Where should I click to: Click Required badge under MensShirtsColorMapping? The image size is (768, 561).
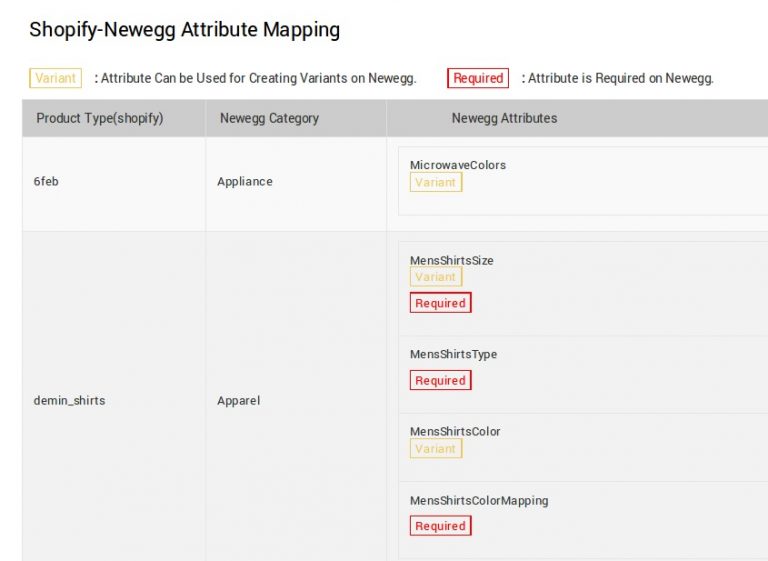440,526
